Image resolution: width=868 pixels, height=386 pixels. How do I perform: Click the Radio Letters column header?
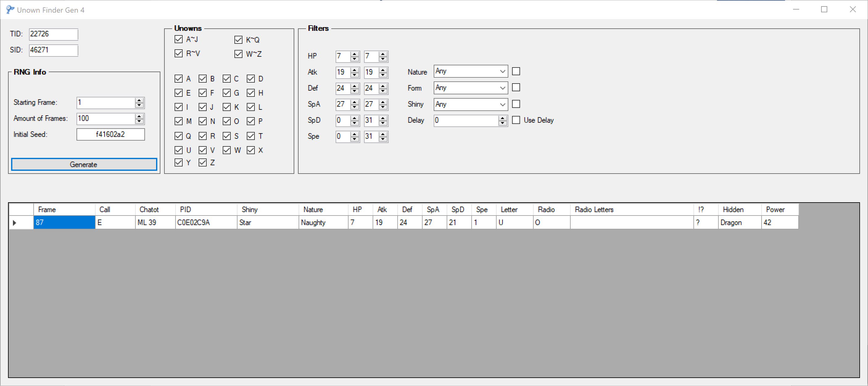coord(632,210)
